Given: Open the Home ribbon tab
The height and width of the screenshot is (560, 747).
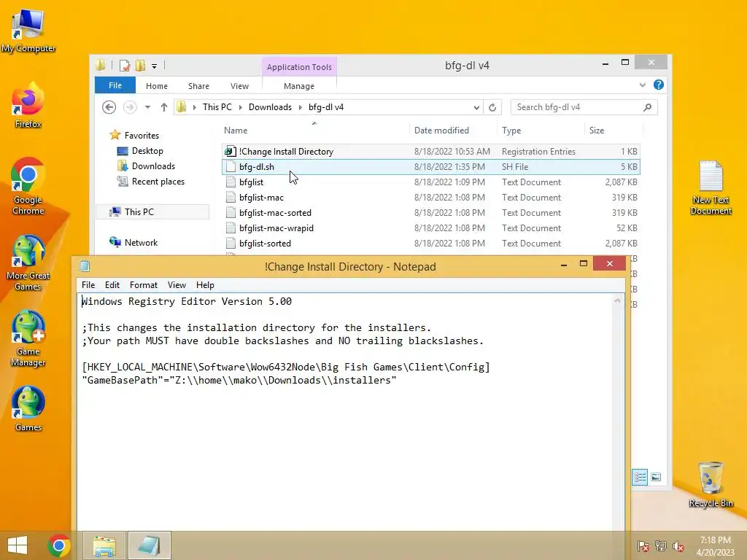Looking at the screenshot, I should pyautogui.click(x=157, y=86).
